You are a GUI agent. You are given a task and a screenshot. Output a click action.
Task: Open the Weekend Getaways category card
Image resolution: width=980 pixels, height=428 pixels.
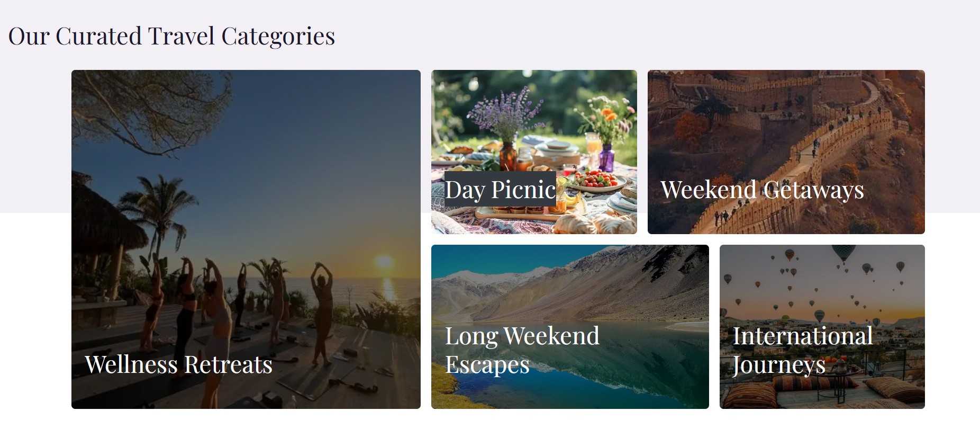(786, 132)
